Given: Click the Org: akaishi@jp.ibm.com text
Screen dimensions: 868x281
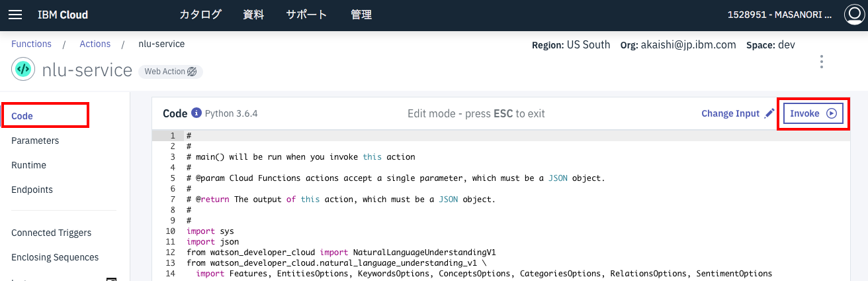Looking at the screenshot, I should click(678, 45).
